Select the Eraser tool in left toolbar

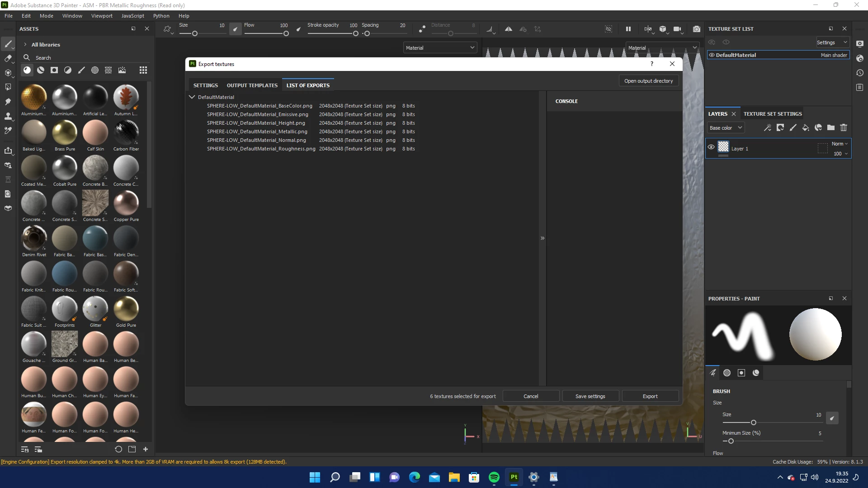click(8, 58)
